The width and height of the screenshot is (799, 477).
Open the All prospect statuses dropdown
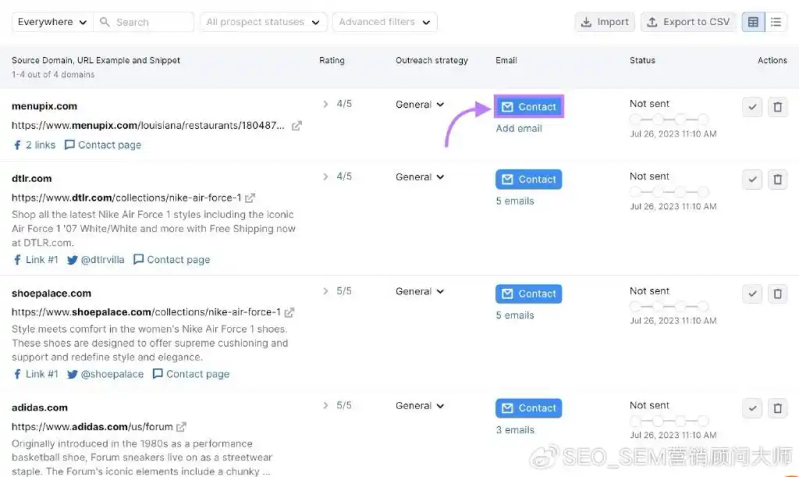(263, 22)
